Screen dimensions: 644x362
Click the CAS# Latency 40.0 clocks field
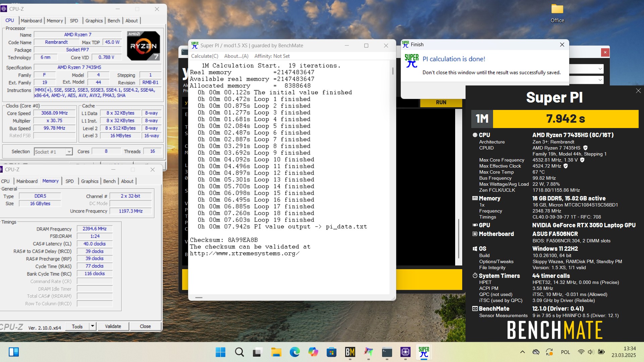95,244
